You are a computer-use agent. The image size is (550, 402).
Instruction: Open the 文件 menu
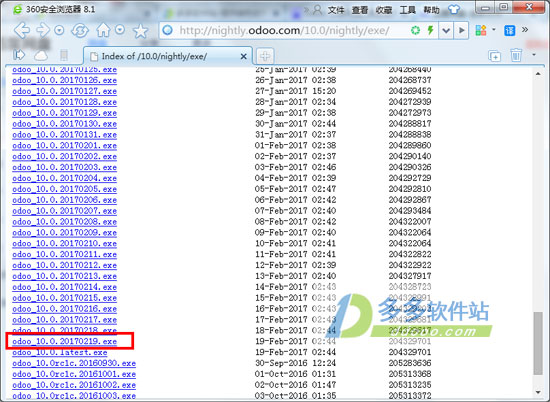tap(336, 10)
